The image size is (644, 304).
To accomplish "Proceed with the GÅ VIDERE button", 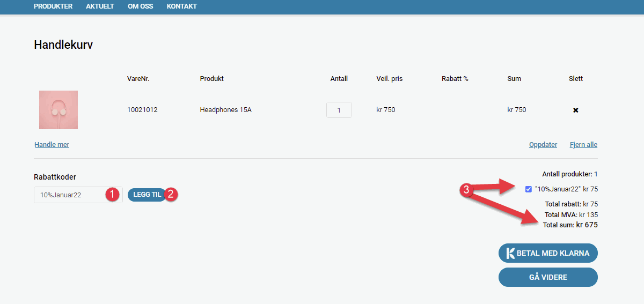I will pos(548,277).
